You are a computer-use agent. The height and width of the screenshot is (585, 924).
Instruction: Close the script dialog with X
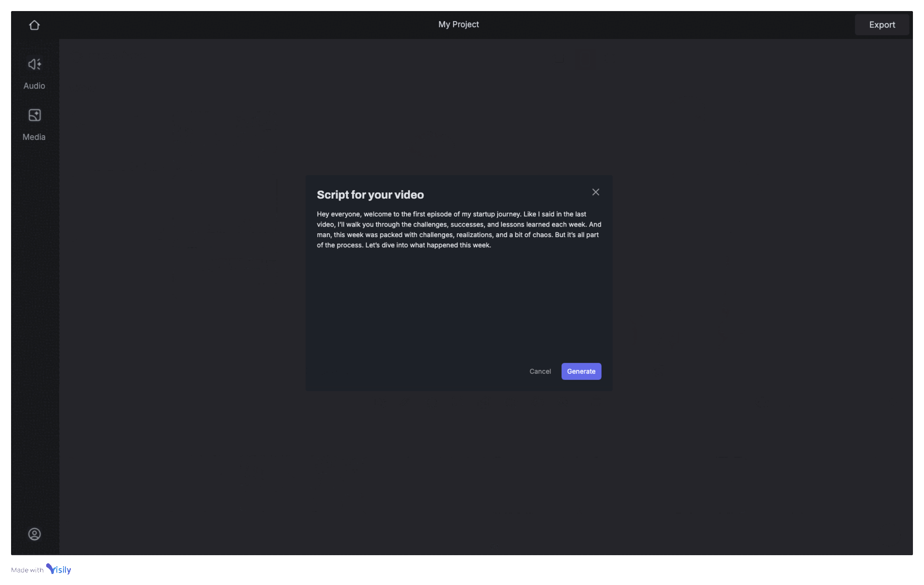(595, 192)
